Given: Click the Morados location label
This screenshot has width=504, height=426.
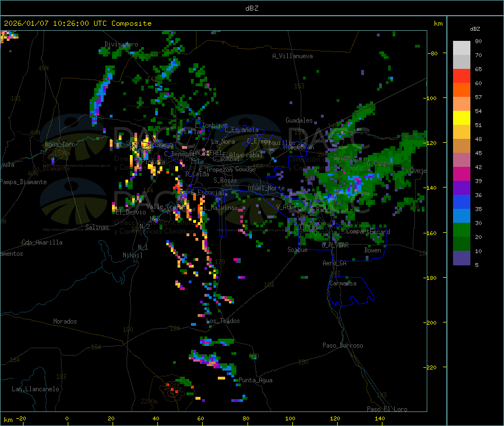Looking at the screenshot, I should tap(66, 321).
